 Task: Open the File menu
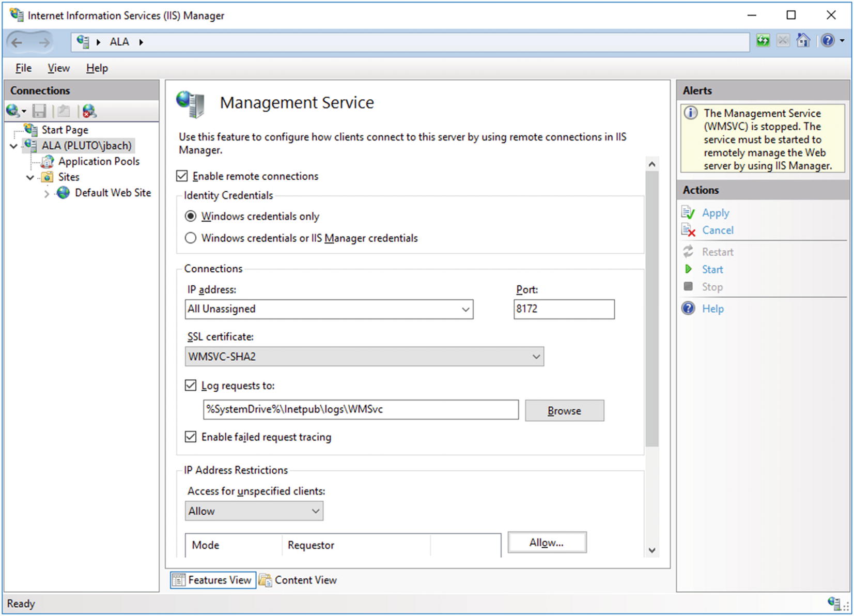23,68
